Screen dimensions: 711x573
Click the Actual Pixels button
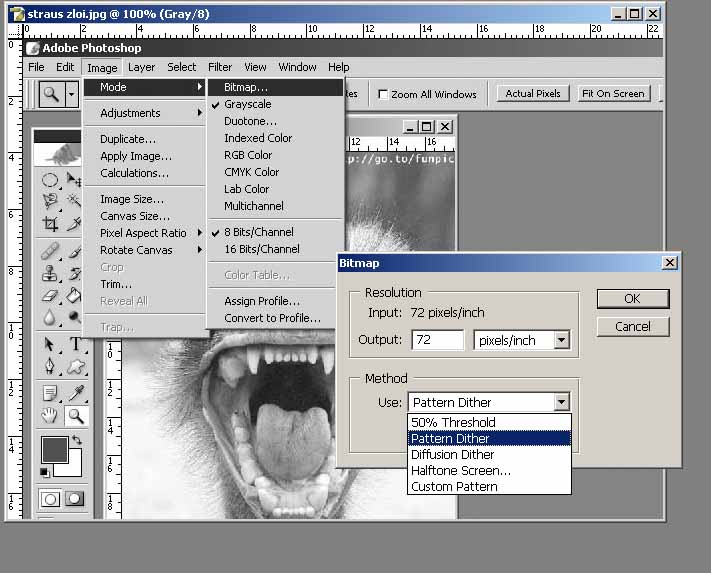pos(533,93)
